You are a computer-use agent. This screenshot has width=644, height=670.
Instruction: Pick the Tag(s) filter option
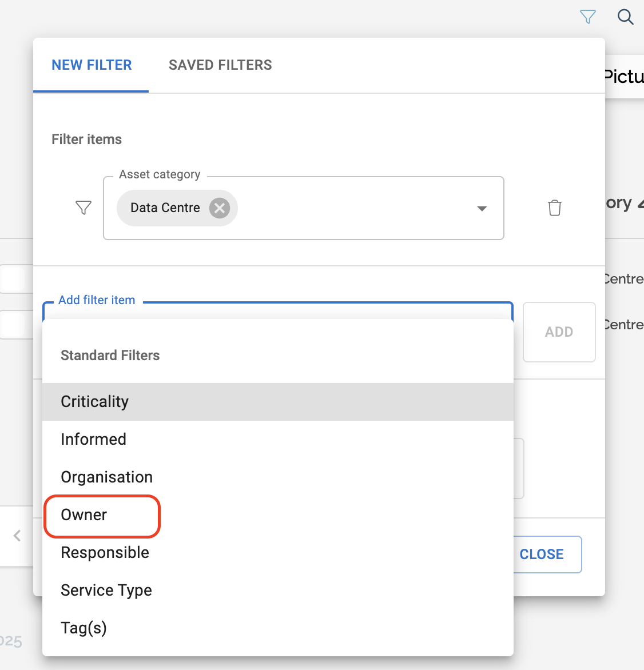84,628
